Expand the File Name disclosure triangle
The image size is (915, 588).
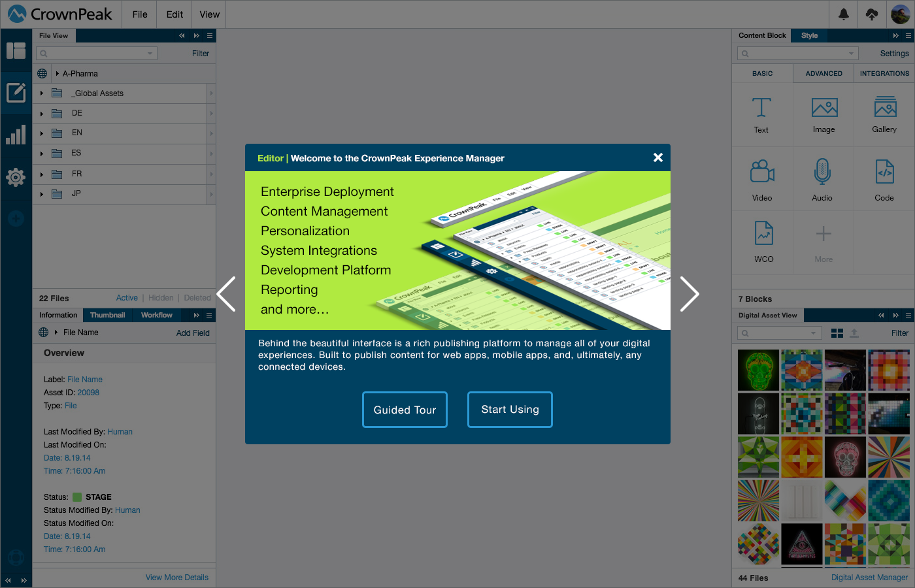pyautogui.click(x=56, y=333)
